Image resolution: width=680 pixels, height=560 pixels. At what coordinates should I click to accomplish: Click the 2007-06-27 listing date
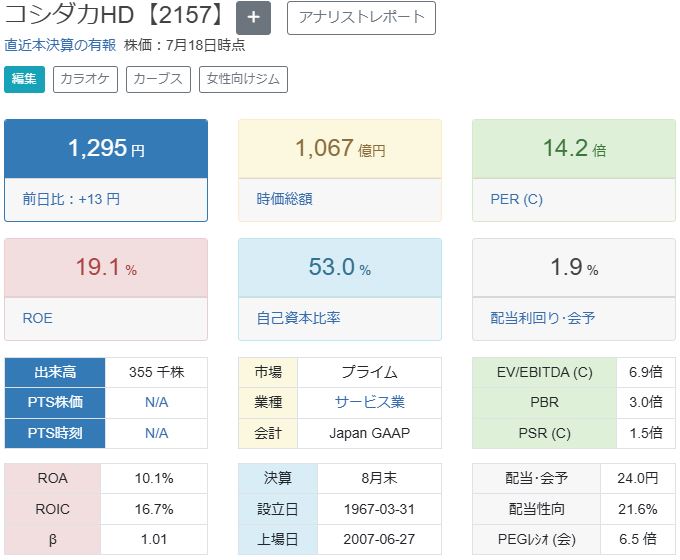(379, 540)
